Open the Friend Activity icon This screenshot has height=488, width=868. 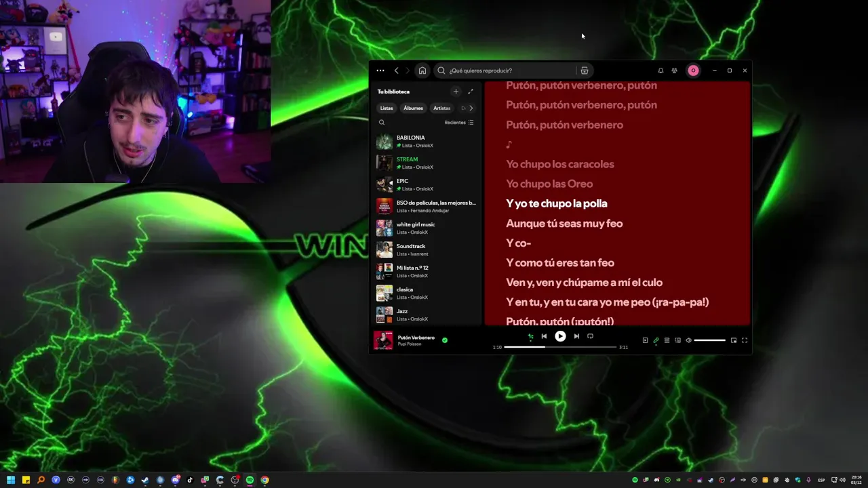tap(674, 70)
